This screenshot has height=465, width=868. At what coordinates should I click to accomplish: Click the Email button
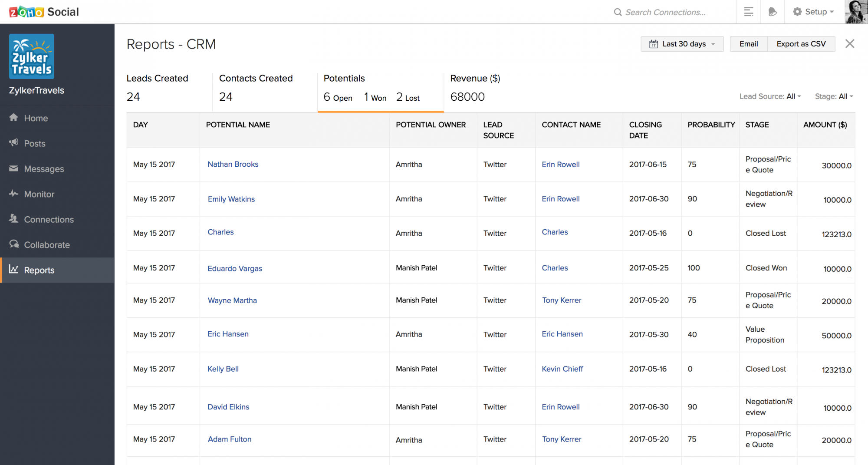[749, 44]
